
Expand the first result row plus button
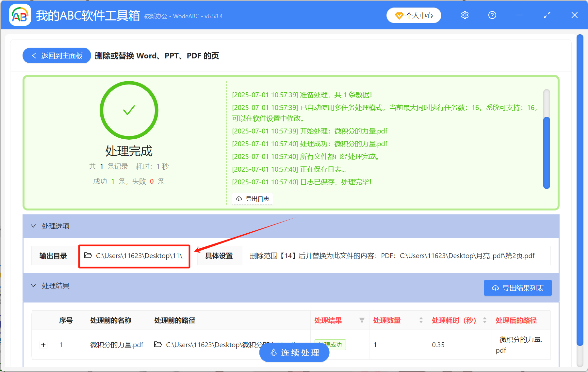43,345
